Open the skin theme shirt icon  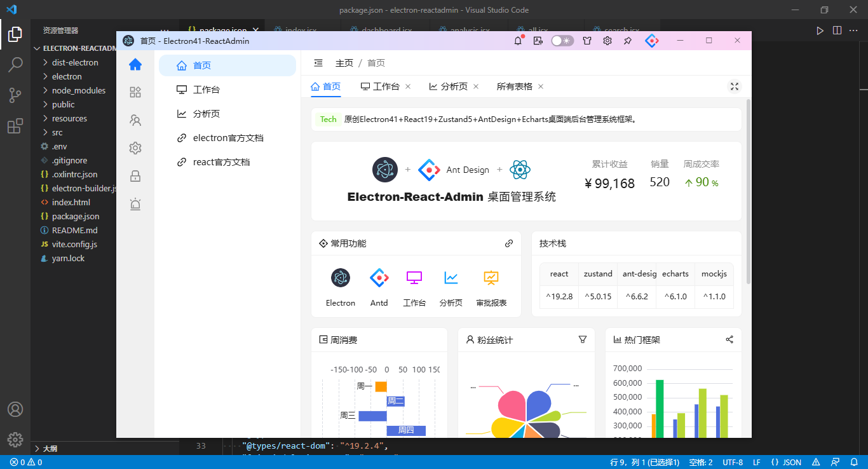[587, 41]
